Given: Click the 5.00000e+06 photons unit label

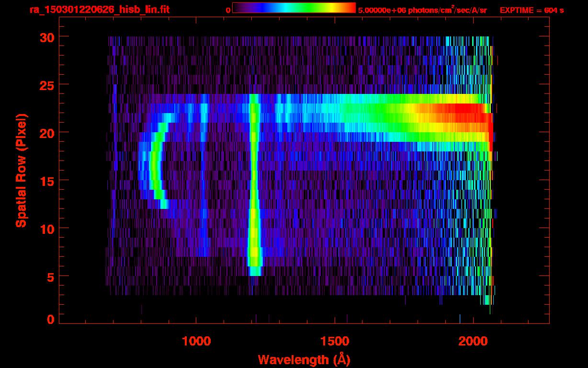Looking at the screenshot, I should [423, 10].
